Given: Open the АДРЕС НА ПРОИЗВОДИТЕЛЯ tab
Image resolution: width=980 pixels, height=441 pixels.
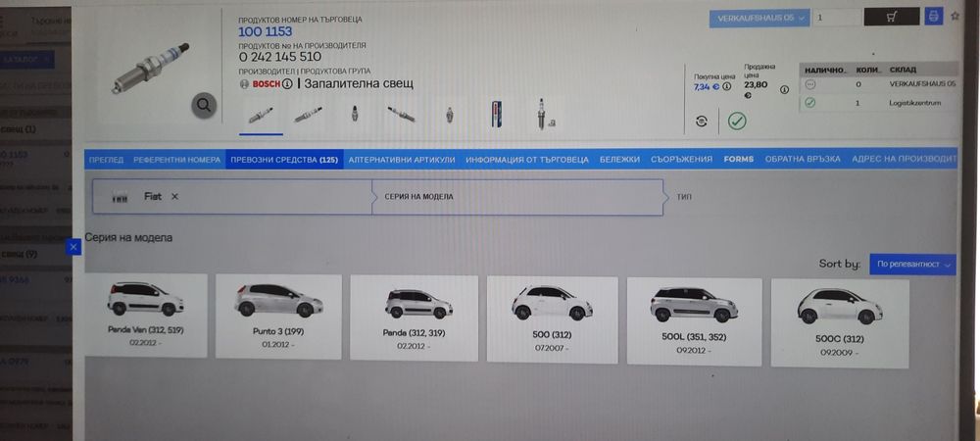Looking at the screenshot, I should tap(904, 160).
